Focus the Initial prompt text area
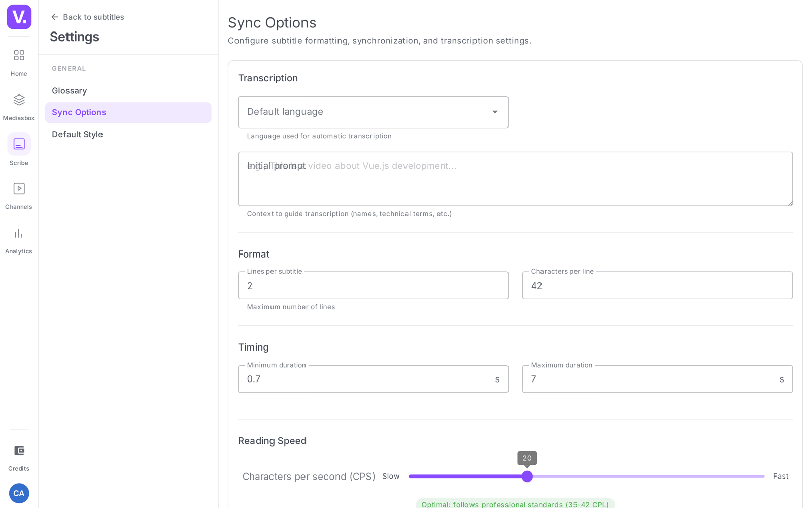 click(x=515, y=179)
